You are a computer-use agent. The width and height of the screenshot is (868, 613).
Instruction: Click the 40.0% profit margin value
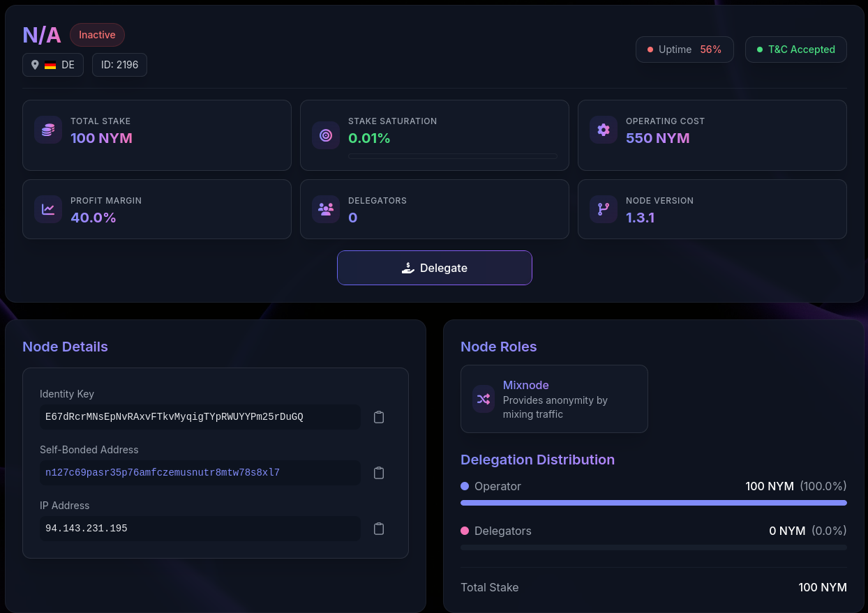(93, 218)
